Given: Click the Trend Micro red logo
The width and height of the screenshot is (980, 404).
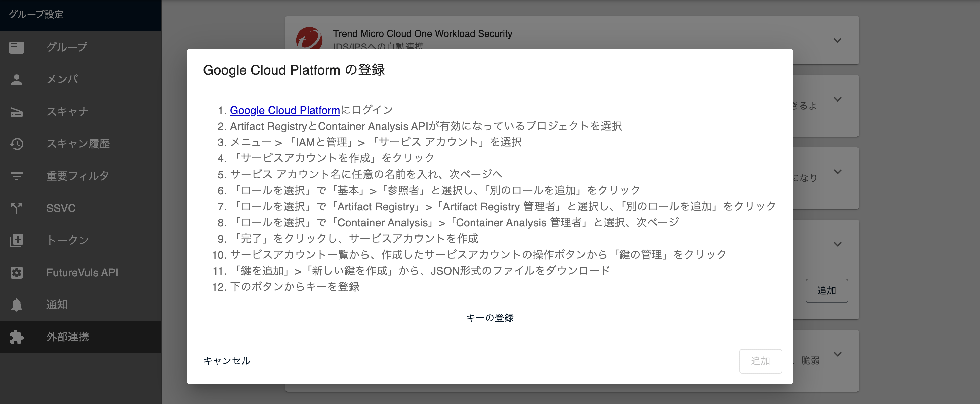Looking at the screenshot, I should (x=309, y=38).
